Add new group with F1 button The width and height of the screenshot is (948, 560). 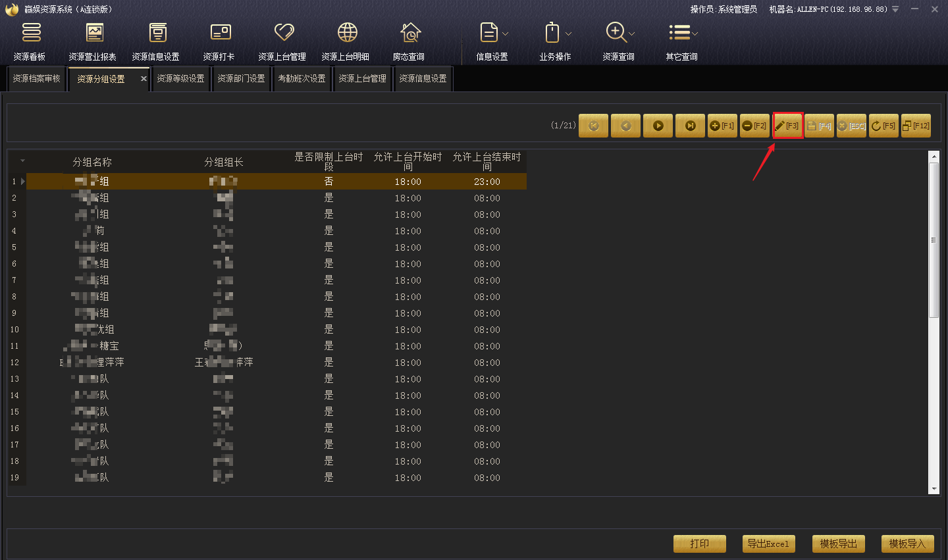[x=722, y=126]
